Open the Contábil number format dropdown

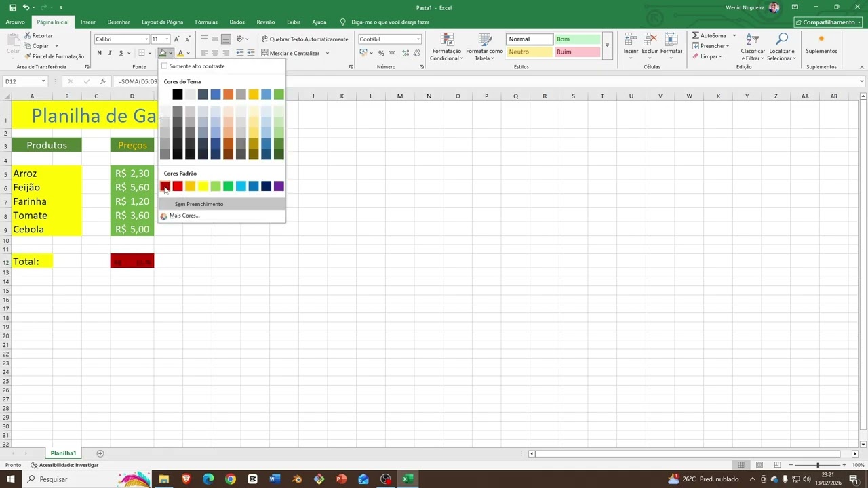417,39
